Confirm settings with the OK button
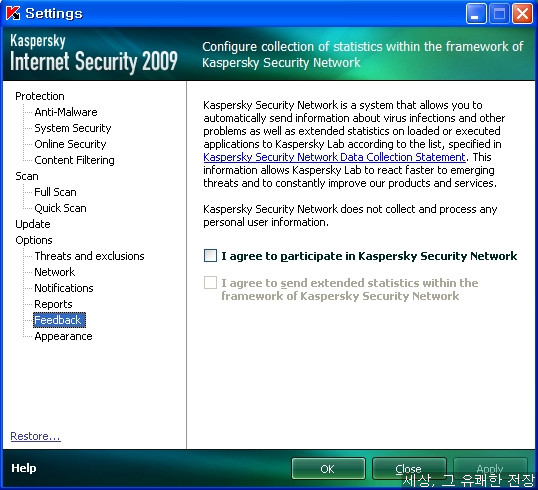The image size is (538, 490). click(x=328, y=468)
